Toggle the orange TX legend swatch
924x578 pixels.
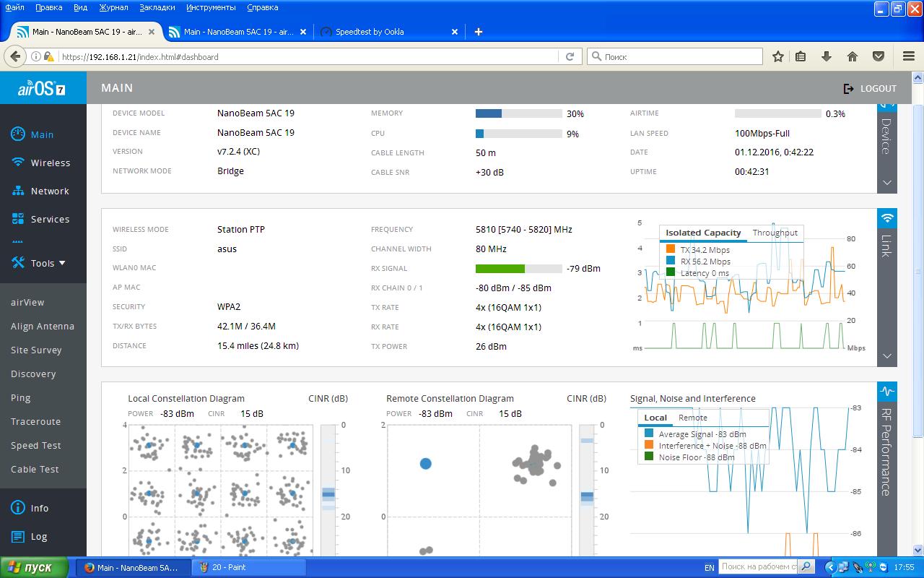click(x=671, y=249)
